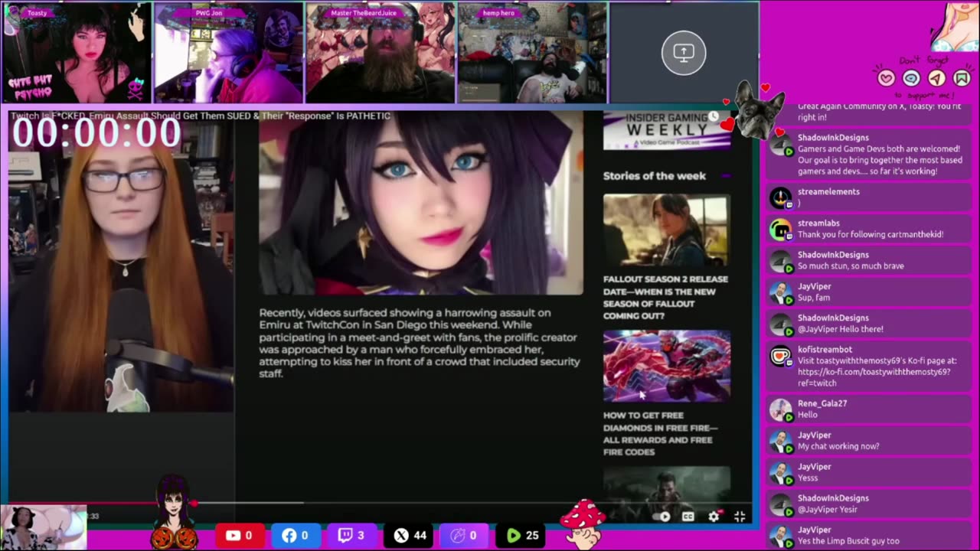Screen dimensions: 980x551
Task: Click Watch later clock on Insider Gaming Weekly
Action: point(714,116)
